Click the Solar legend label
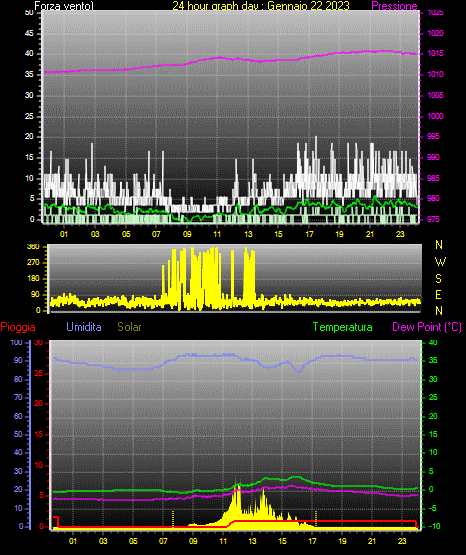The height and width of the screenshot is (555, 466). 129,327
